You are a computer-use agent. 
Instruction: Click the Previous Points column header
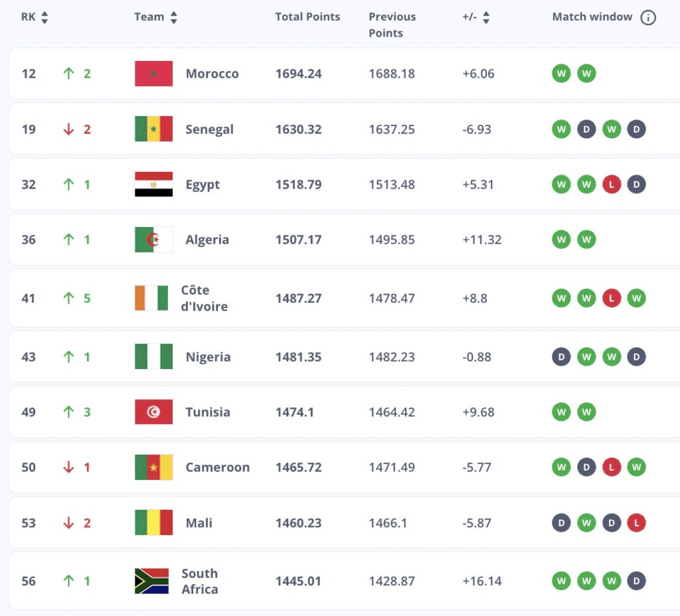tap(392, 25)
